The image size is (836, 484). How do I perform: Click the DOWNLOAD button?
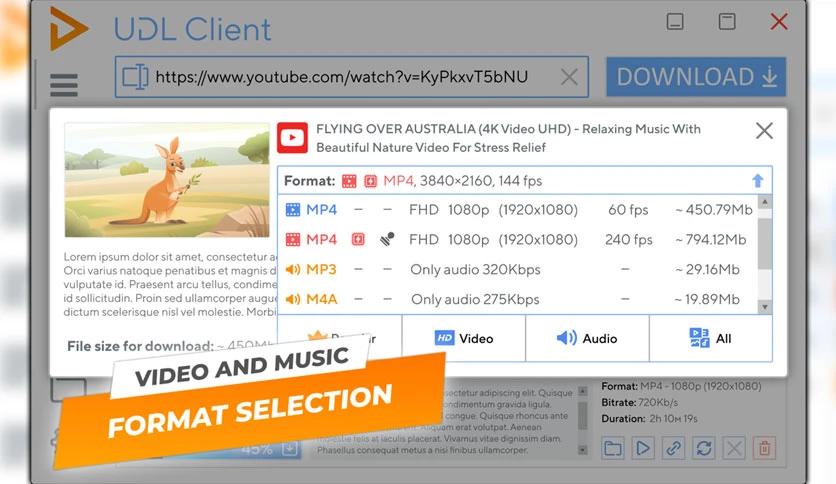coord(696,77)
